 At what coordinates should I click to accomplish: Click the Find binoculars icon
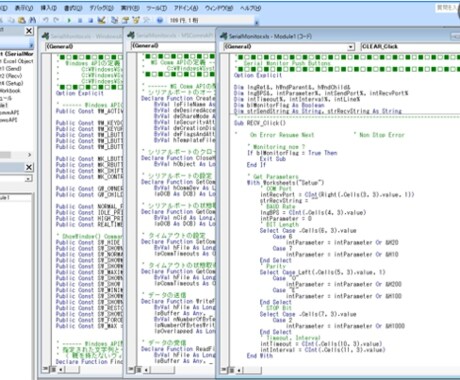click(33, 20)
